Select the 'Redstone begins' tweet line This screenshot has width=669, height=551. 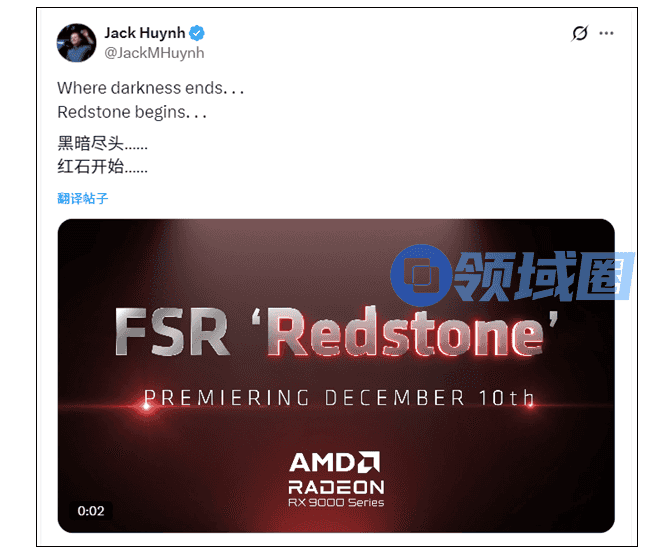[132, 112]
